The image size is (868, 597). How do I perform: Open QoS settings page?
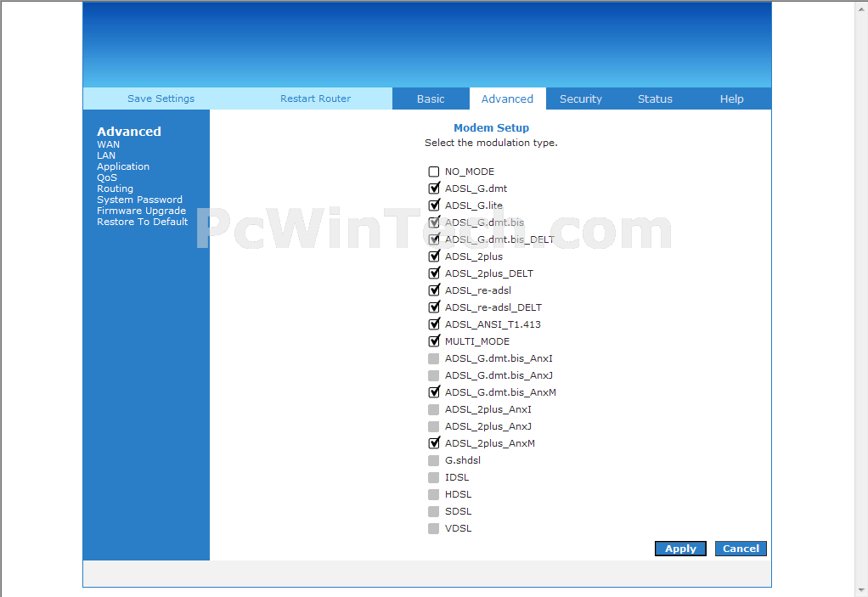[x=107, y=177]
